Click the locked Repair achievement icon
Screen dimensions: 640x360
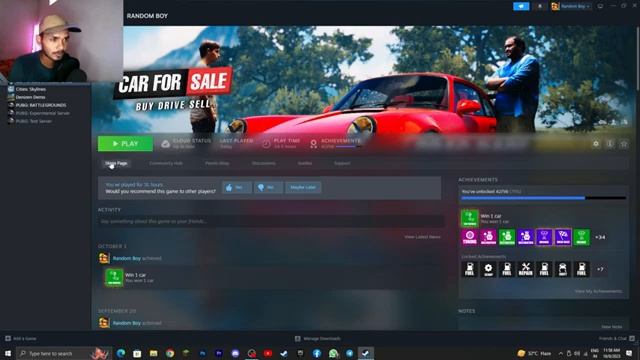point(526,269)
